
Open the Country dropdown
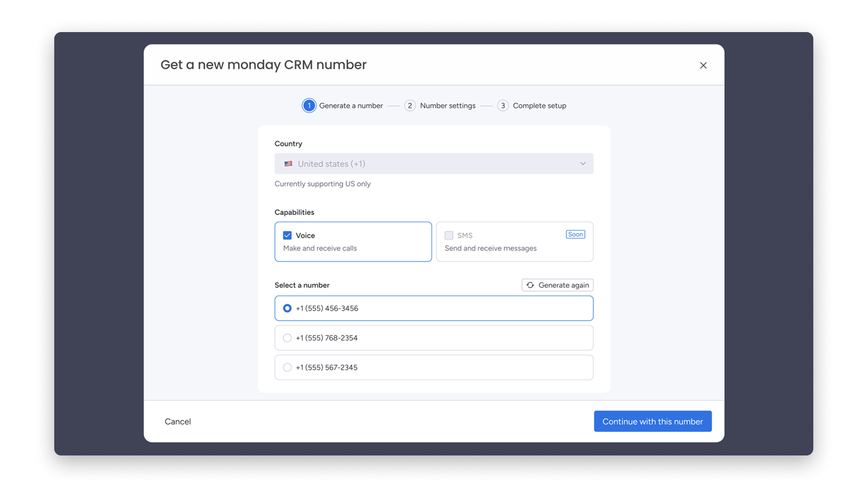point(434,164)
